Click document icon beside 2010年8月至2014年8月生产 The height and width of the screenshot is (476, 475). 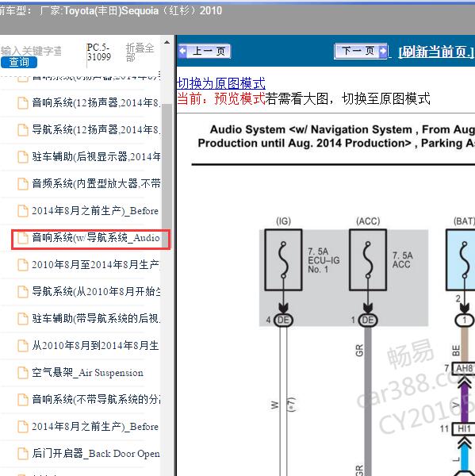pos(23,265)
